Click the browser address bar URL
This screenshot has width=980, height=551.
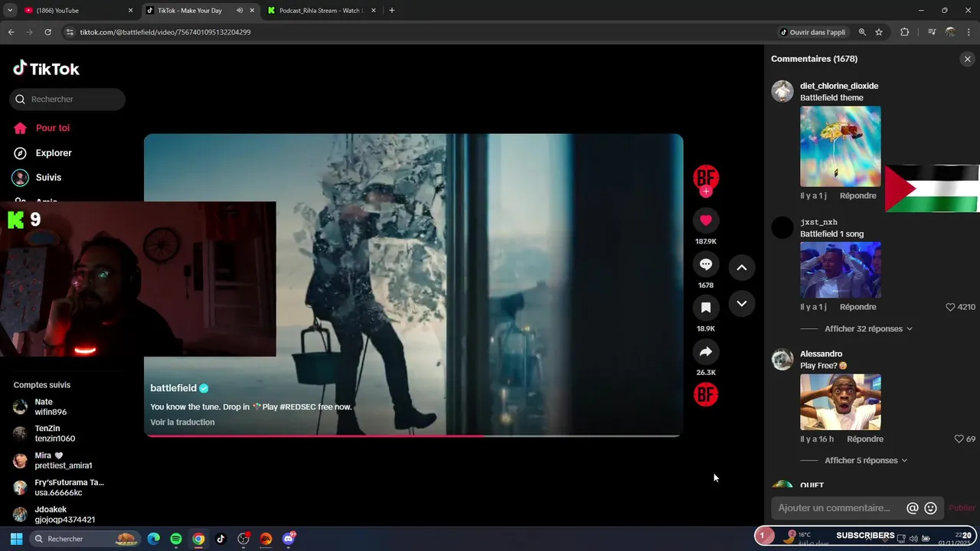[165, 32]
